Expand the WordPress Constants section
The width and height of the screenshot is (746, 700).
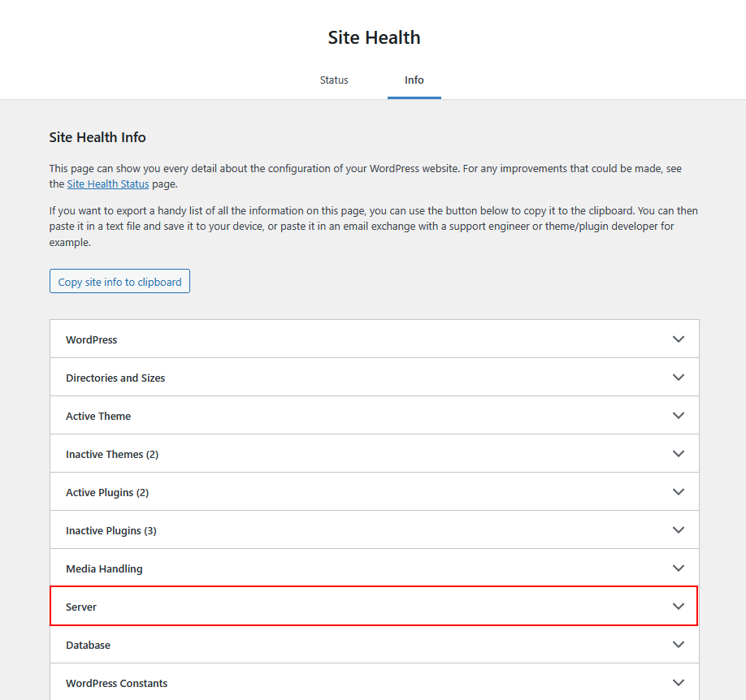point(375,682)
